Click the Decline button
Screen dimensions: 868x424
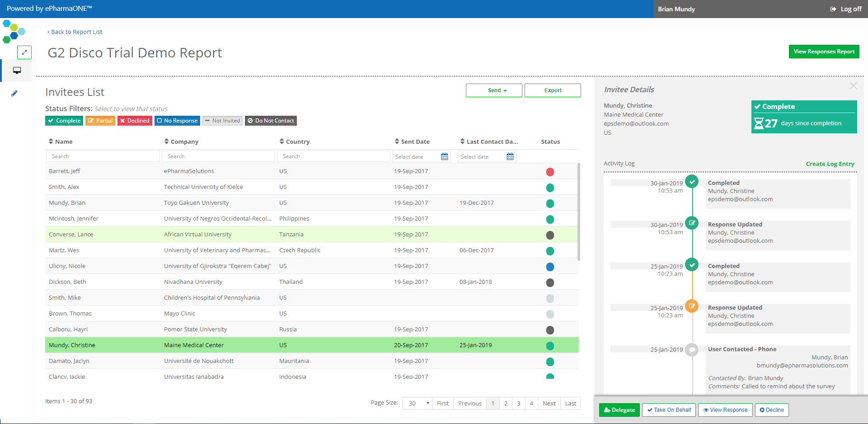click(x=772, y=410)
